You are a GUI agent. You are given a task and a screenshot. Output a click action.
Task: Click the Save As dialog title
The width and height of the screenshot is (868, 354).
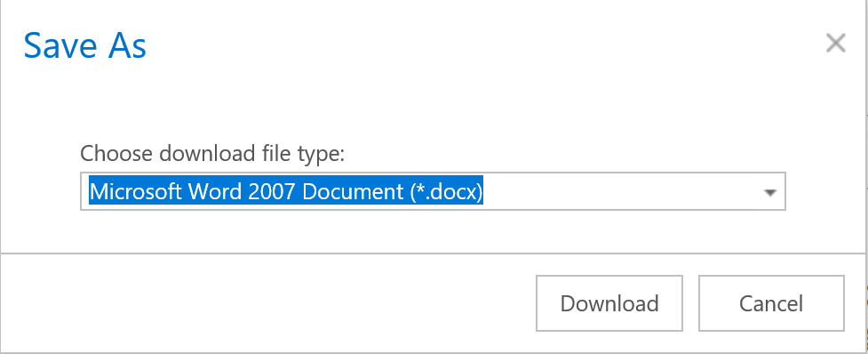pos(84,45)
